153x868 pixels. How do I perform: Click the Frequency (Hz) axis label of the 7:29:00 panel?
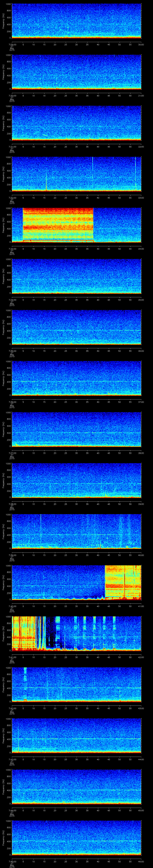3,21
